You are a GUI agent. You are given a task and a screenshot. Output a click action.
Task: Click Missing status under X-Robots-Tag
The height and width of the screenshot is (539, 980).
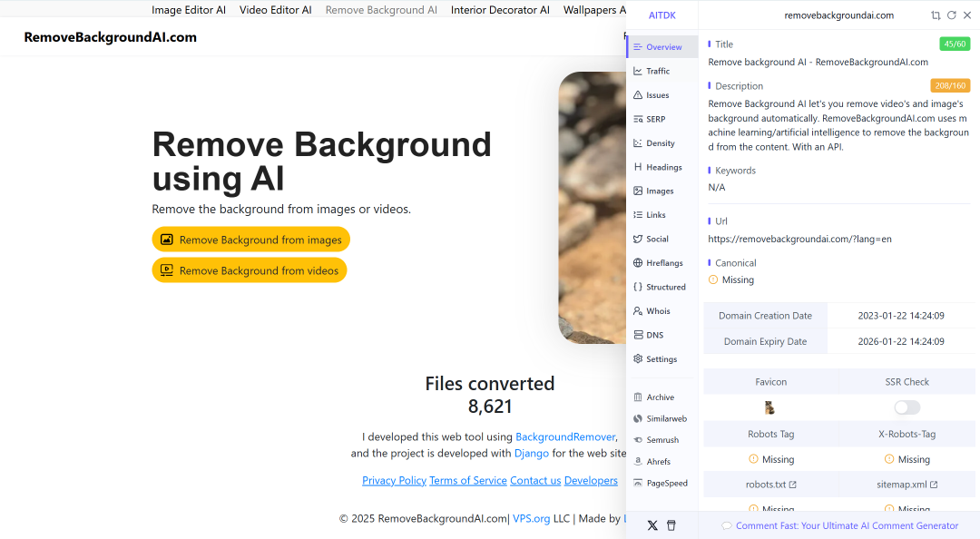tap(906, 459)
